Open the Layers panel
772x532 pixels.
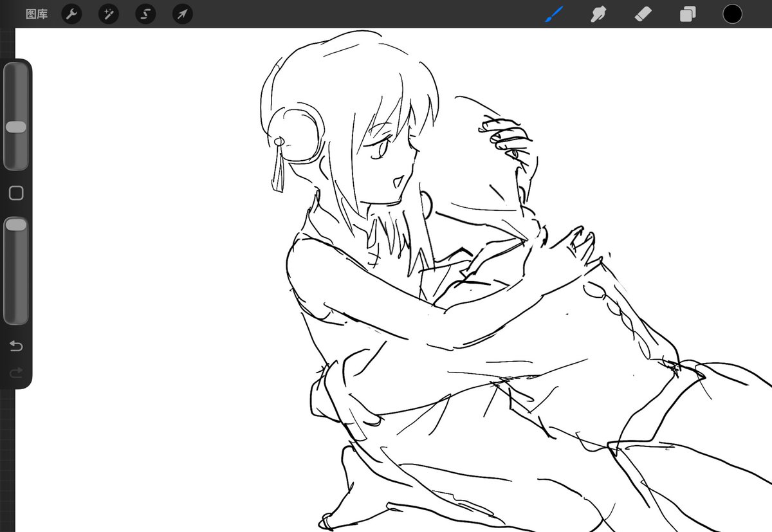pos(688,14)
